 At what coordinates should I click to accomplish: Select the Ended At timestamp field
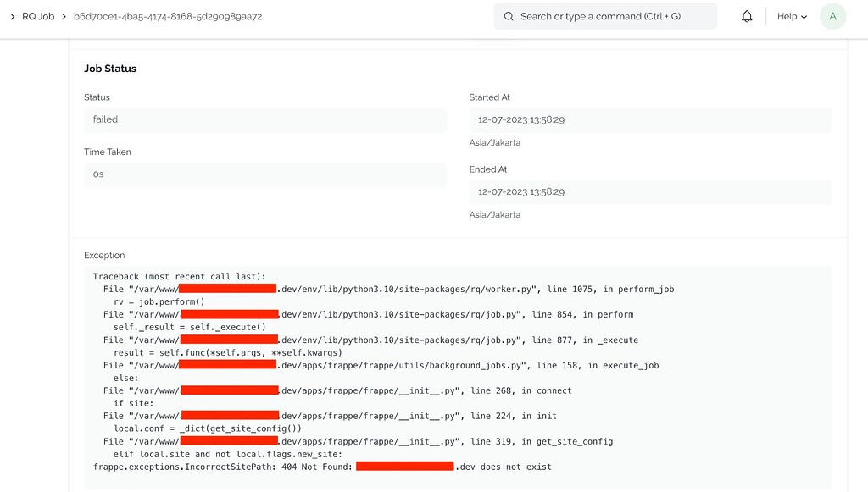pos(649,191)
